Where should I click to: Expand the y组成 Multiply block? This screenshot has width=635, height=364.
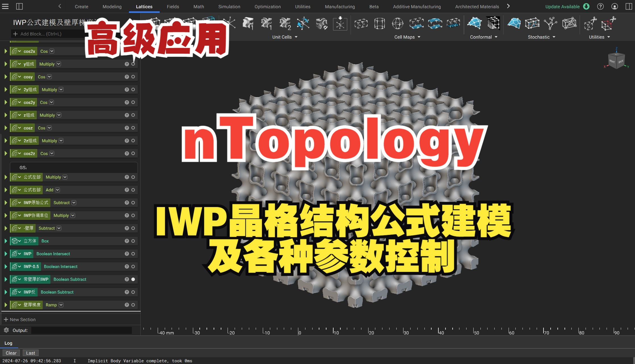(5, 64)
